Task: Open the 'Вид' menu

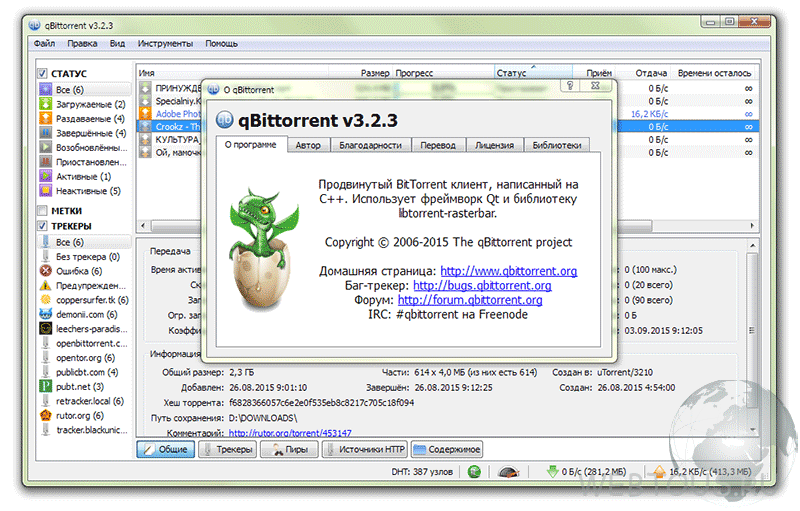Action: (117, 43)
